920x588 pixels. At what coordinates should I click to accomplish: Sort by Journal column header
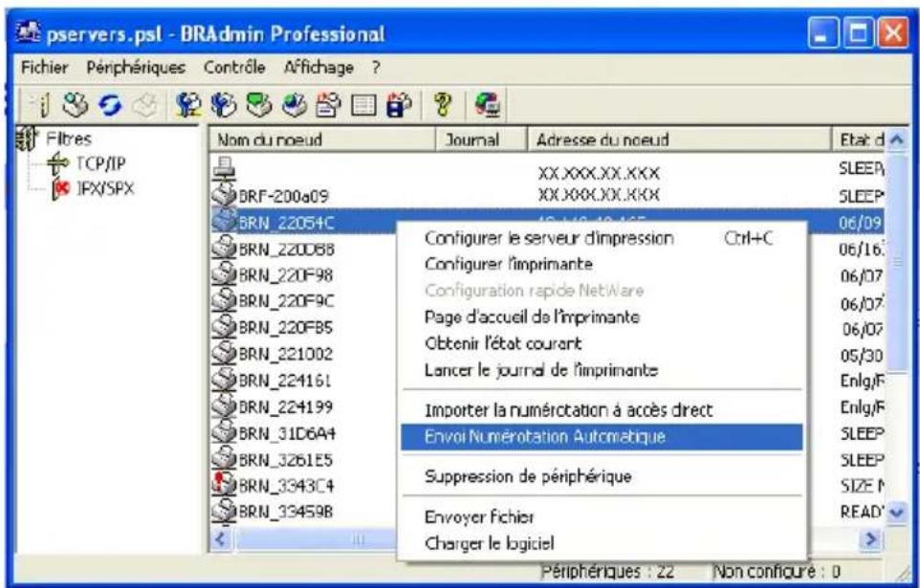481,140
